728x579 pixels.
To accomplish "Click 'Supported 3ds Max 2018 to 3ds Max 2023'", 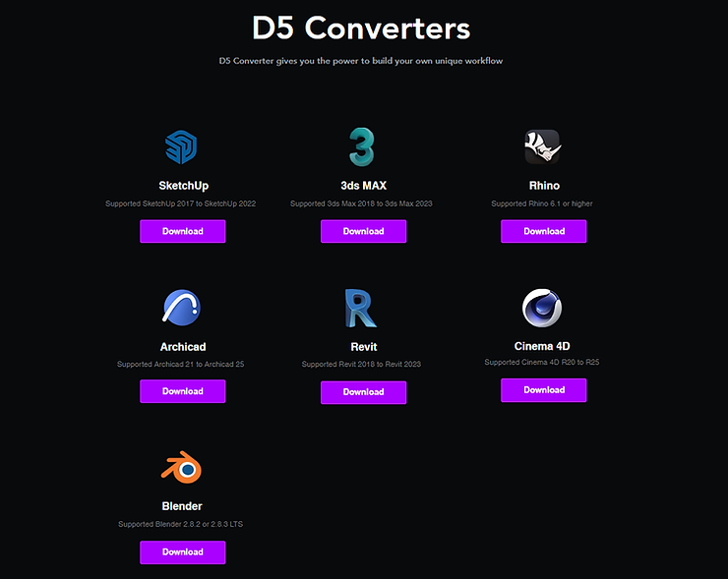I will click(361, 203).
